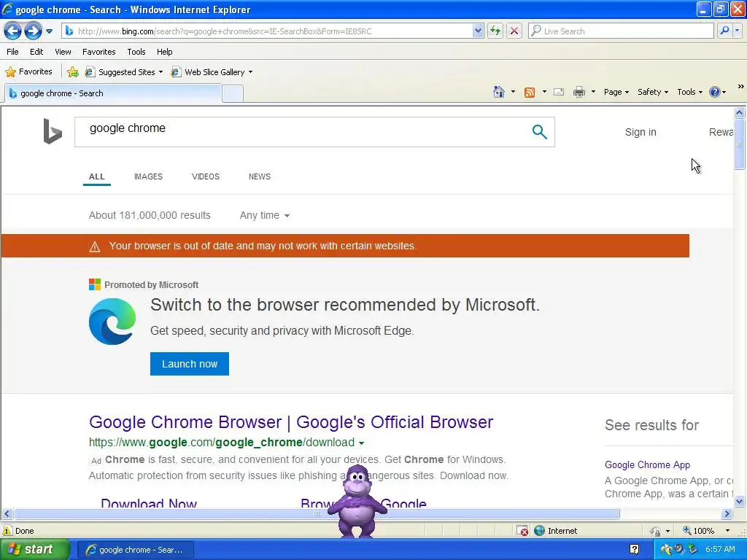Click the browser out of date warning banner
The width and height of the screenshot is (747, 560).
[345, 246]
